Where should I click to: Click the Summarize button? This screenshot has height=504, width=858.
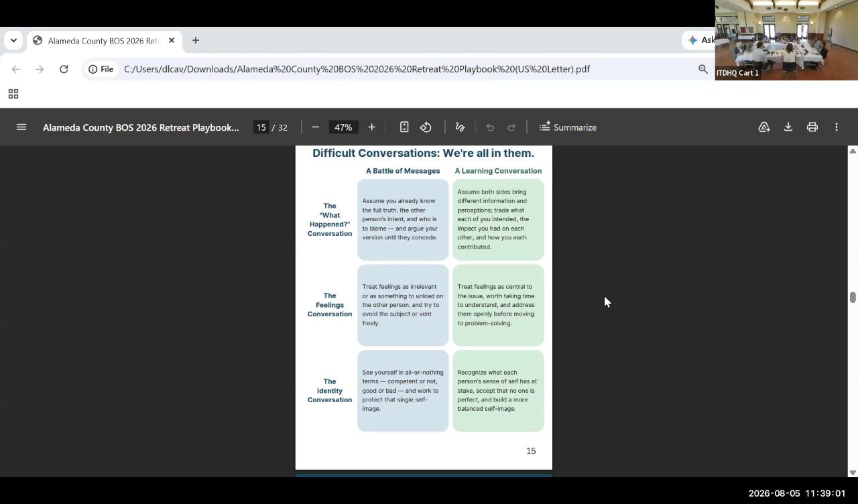pyautogui.click(x=568, y=127)
